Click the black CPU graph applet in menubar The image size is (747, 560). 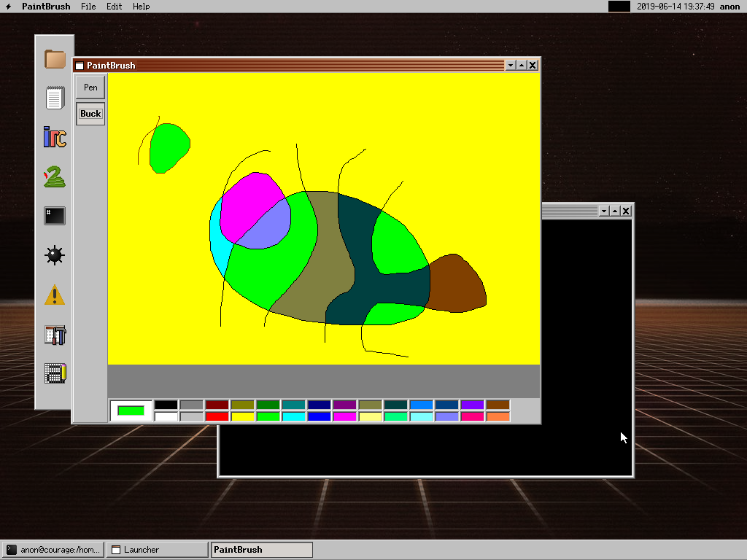pos(619,6)
